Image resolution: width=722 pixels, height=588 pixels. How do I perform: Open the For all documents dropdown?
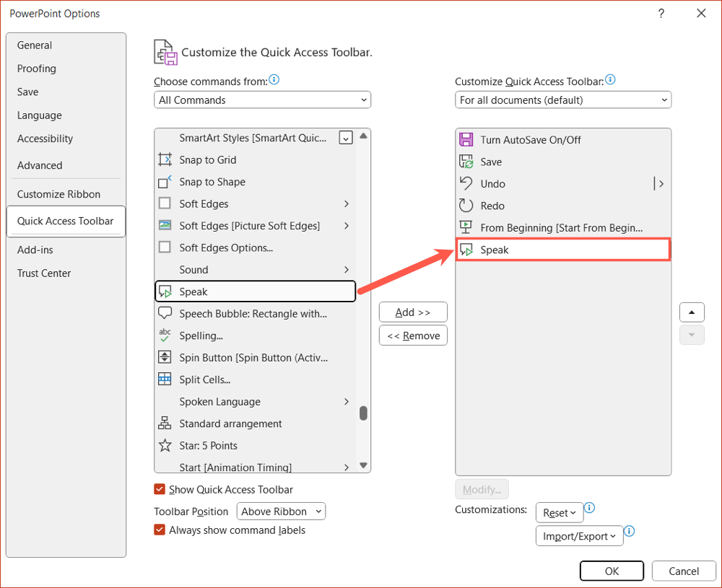click(x=563, y=100)
